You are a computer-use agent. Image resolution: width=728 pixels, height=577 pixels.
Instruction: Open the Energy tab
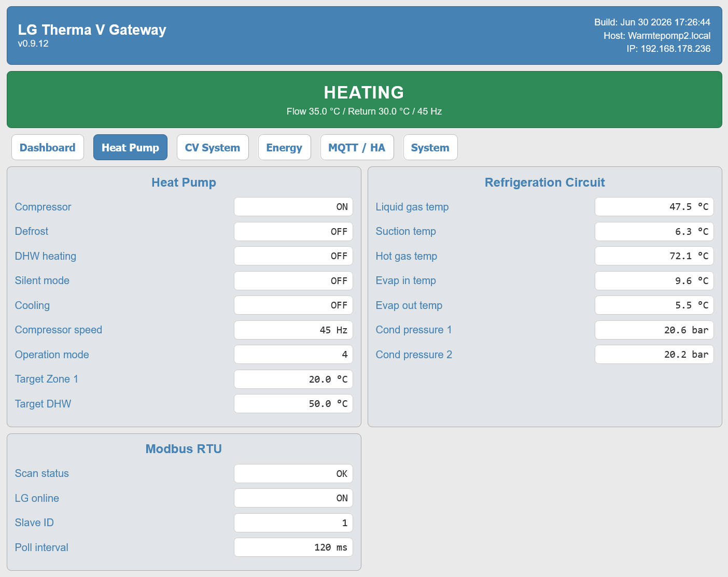tap(284, 147)
